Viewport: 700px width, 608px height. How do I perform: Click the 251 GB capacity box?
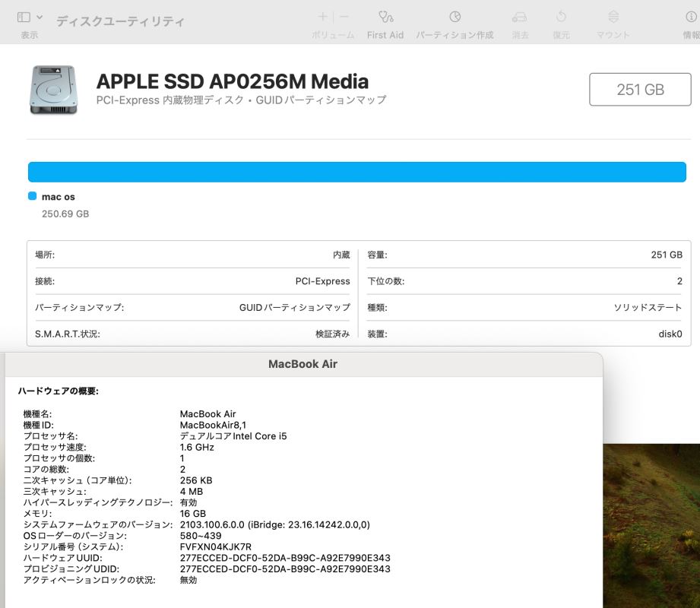[640, 90]
